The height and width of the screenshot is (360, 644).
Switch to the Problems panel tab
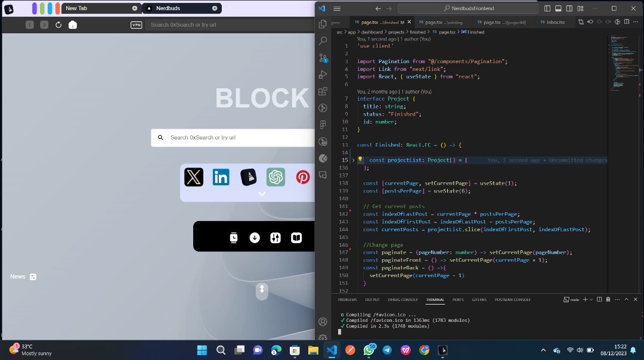(x=347, y=300)
